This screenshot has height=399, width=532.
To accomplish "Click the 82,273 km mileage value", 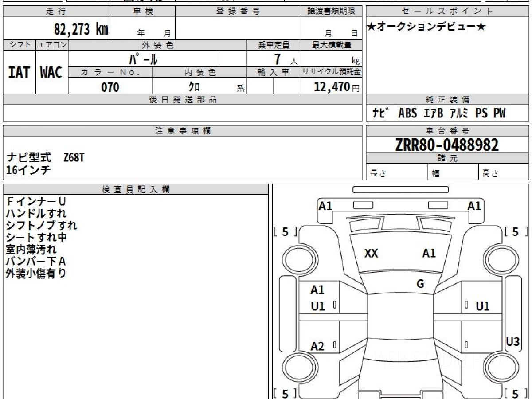I will [81, 30].
